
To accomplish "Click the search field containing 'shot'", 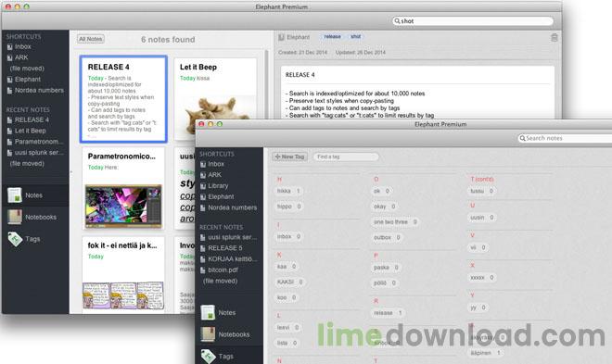I will pos(473,21).
